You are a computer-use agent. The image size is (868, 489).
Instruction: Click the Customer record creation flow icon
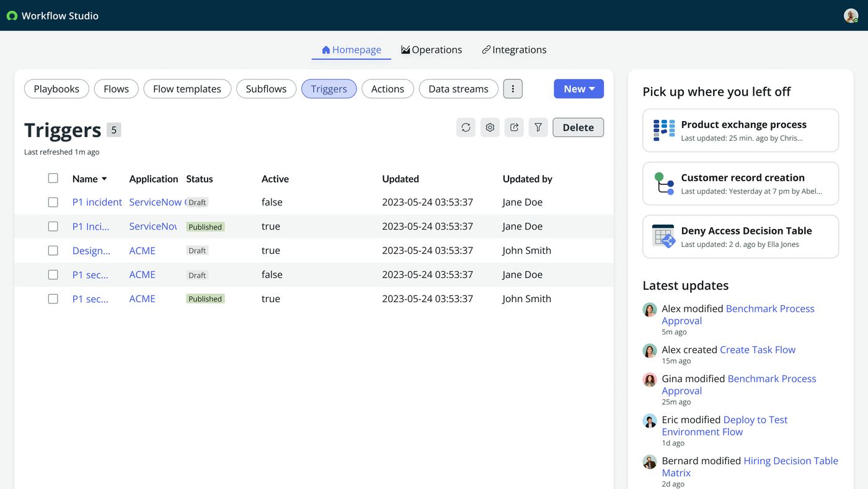(664, 184)
